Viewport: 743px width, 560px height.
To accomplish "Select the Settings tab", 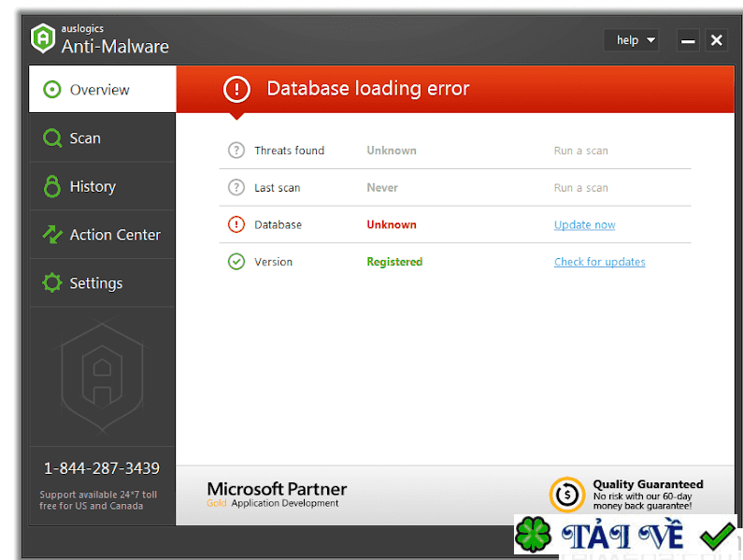I will [103, 283].
